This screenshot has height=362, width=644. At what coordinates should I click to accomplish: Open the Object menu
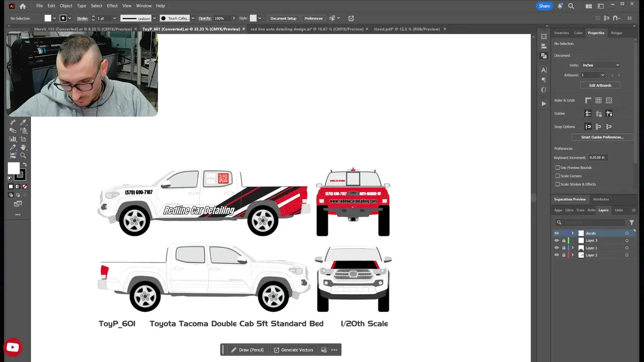66,6
